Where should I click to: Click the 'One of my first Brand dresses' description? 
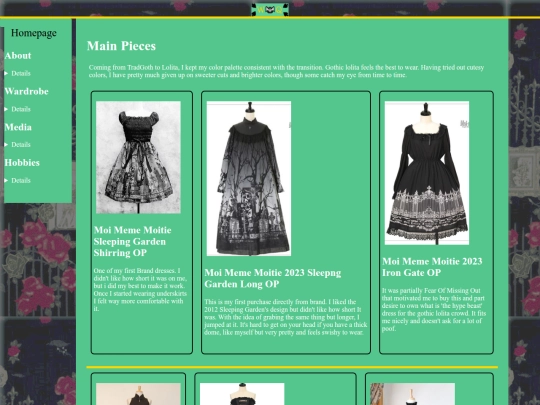[140, 290]
